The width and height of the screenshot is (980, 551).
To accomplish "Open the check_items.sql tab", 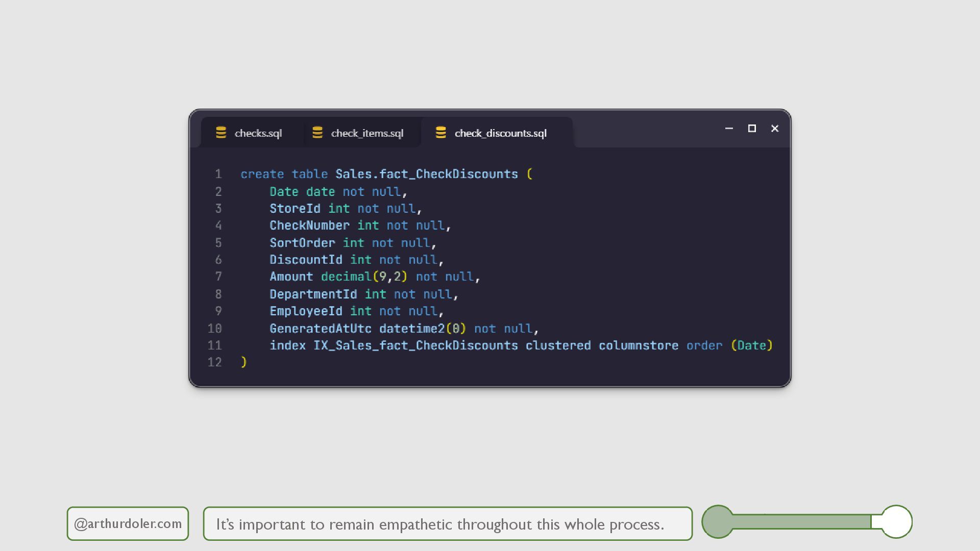I will point(367,133).
